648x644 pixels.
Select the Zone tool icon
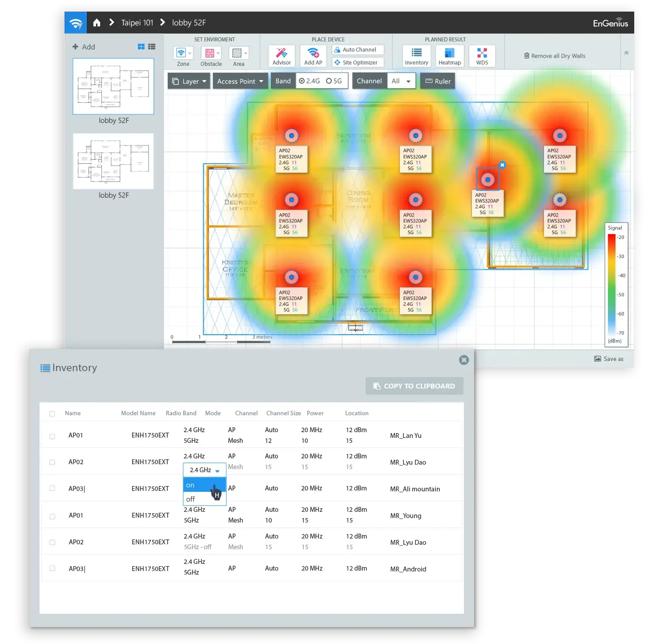pos(181,53)
